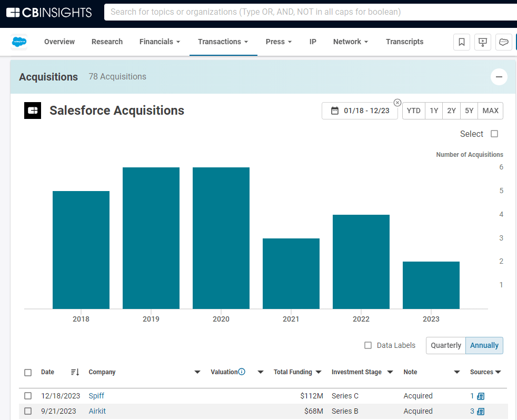Image resolution: width=517 pixels, height=420 pixels.
Task: Click the 12/18/2023 date cell
Action: [61, 396]
